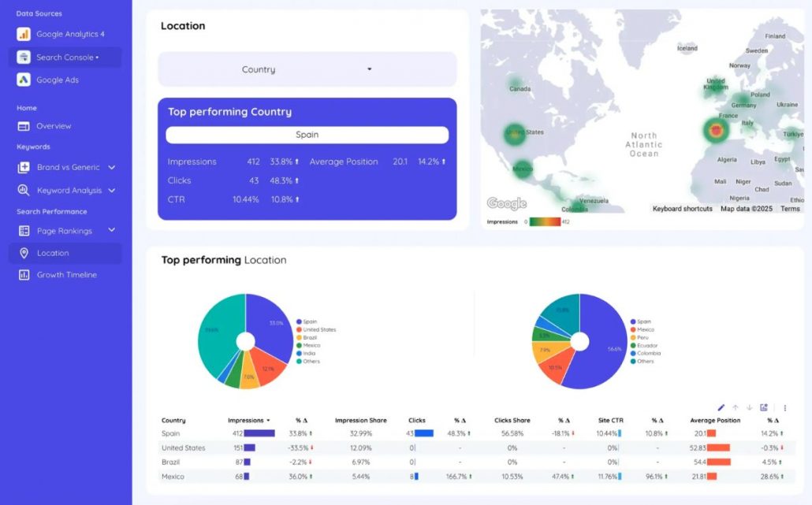Click the Google Analytics 4 icon

coord(24,34)
